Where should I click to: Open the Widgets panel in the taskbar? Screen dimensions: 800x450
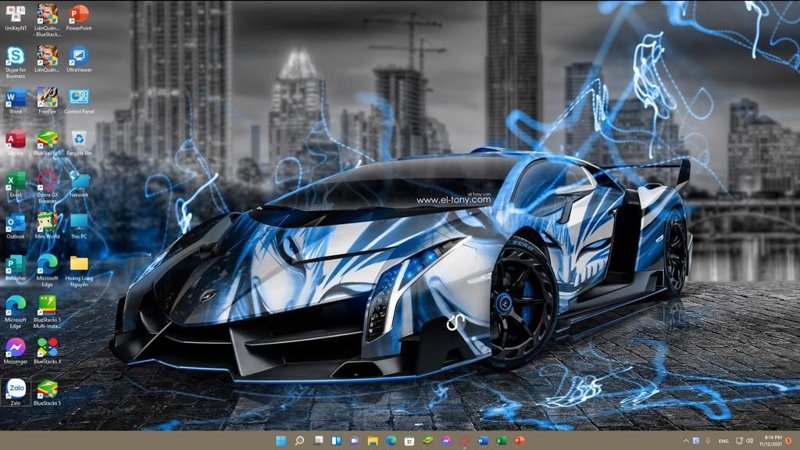336,441
